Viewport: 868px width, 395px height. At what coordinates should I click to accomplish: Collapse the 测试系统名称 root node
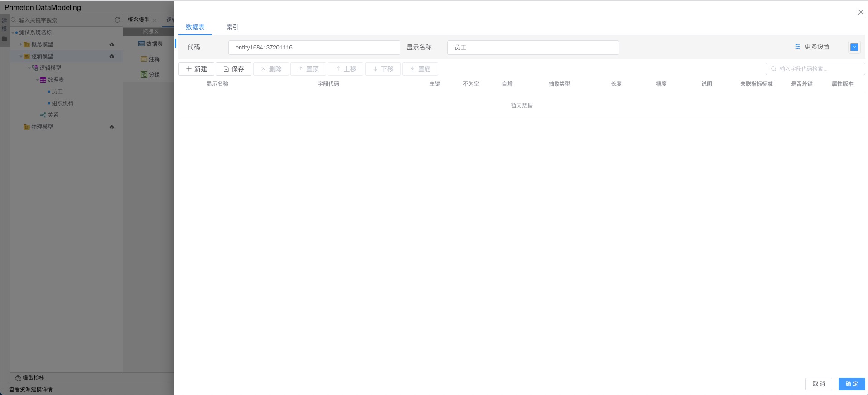[13, 33]
